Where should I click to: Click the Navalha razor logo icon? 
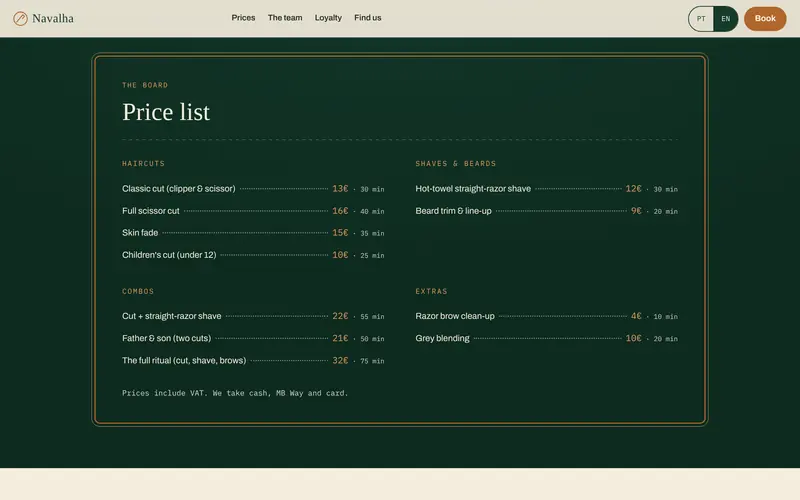click(x=20, y=19)
